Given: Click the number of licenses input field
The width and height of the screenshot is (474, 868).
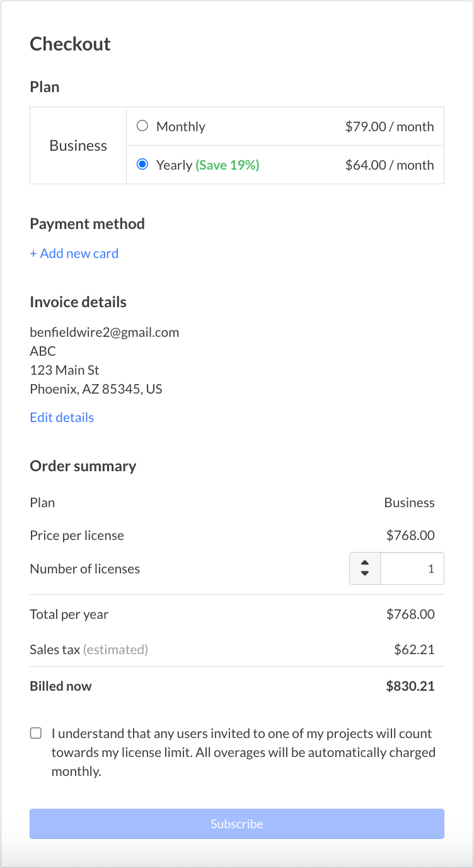Looking at the screenshot, I should [412, 568].
